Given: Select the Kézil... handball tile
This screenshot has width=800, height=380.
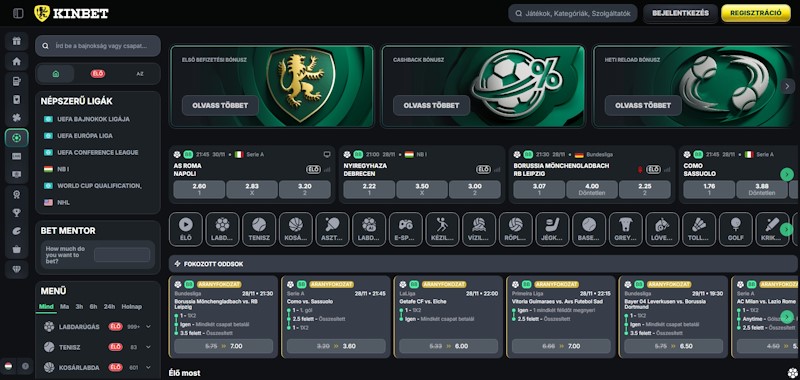Looking at the screenshot, I should (442, 230).
